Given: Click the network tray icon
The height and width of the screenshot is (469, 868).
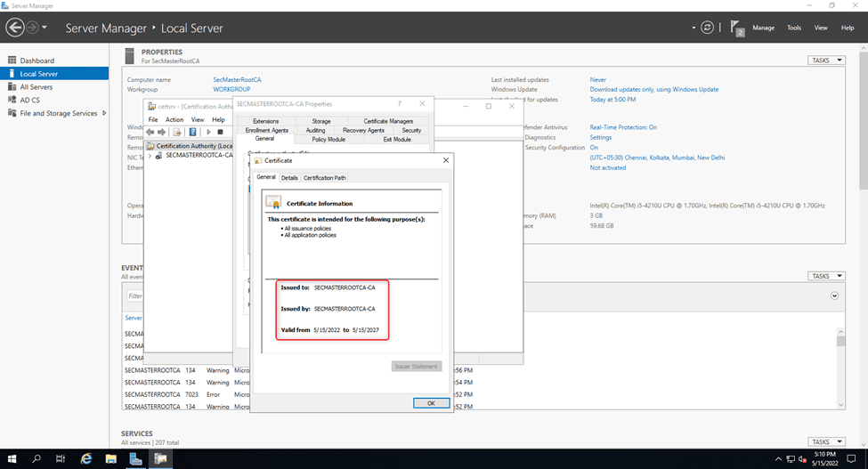Looking at the screenshot, I should pos(791,459).
